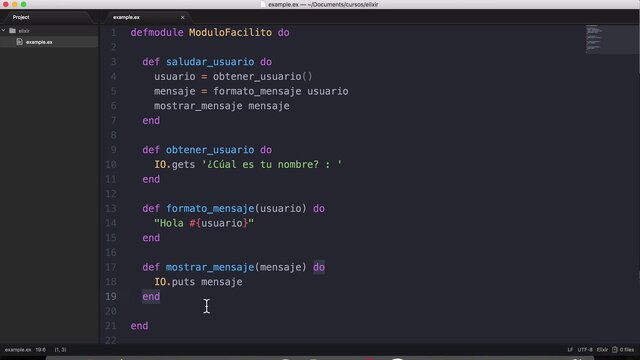
Task: Click line number 1 in the gutter
Action: [x=113, y=32]
